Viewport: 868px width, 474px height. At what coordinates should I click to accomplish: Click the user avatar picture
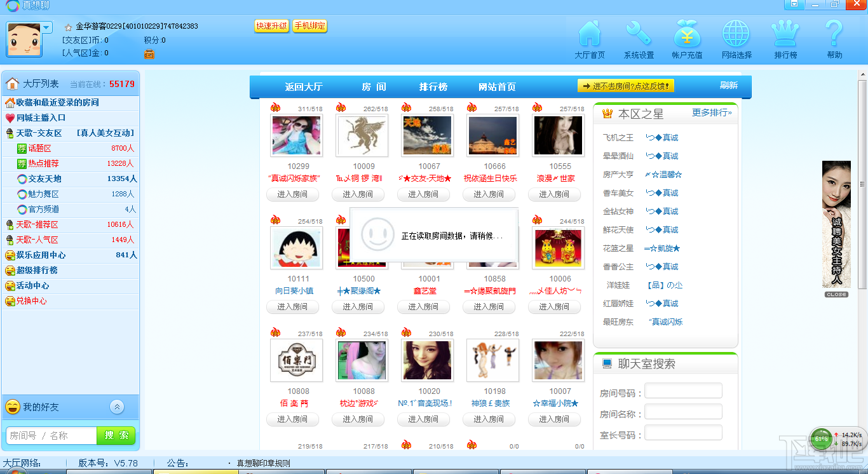tap(24, 39)
